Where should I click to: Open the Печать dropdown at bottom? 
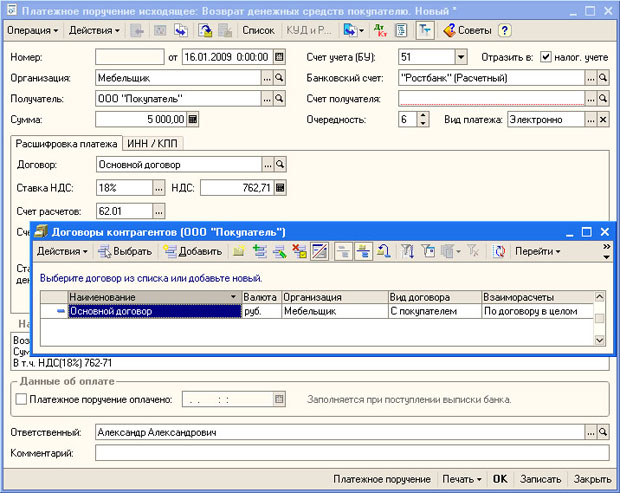point(462,479)
